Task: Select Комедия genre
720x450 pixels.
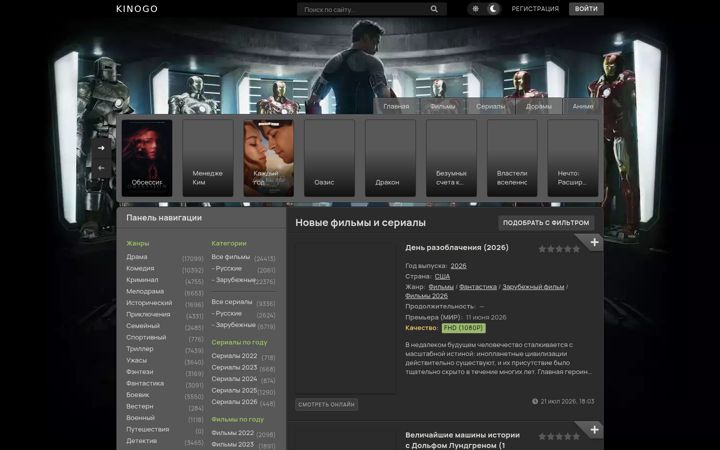Action: [x=140, y=268]
